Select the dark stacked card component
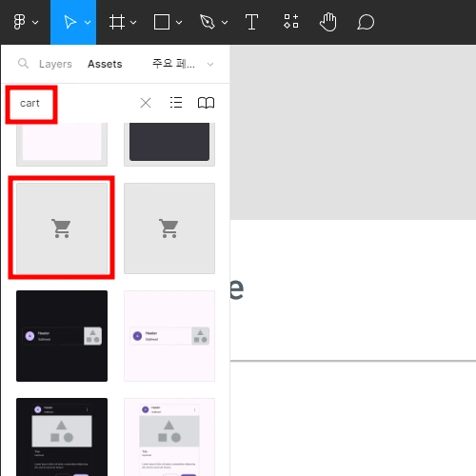Screen dimensions: 476x476 coord(62,437)
